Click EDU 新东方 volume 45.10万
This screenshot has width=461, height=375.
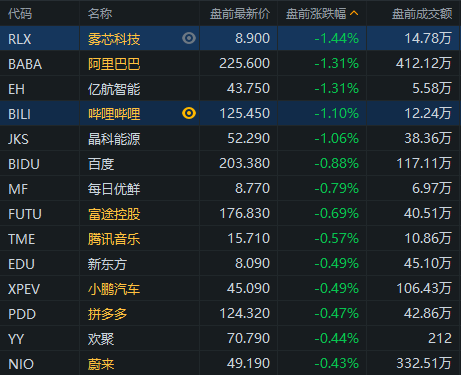coord(428,263)
